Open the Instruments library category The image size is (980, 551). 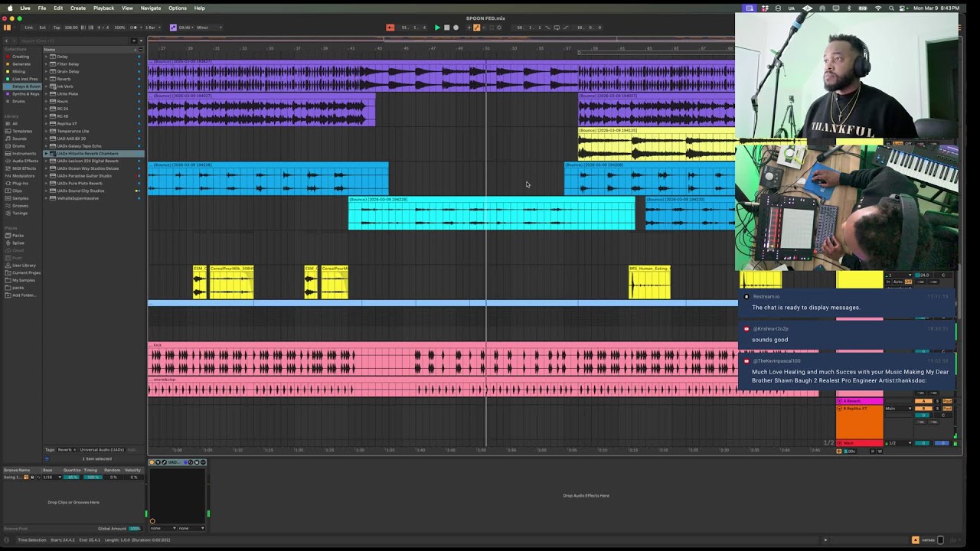pos(24,153)
